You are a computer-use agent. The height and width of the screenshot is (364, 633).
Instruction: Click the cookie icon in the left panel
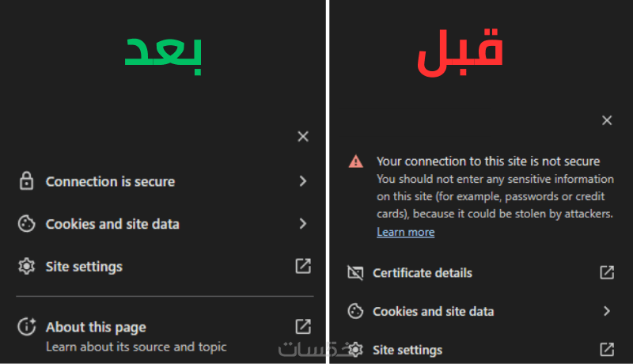26,224
